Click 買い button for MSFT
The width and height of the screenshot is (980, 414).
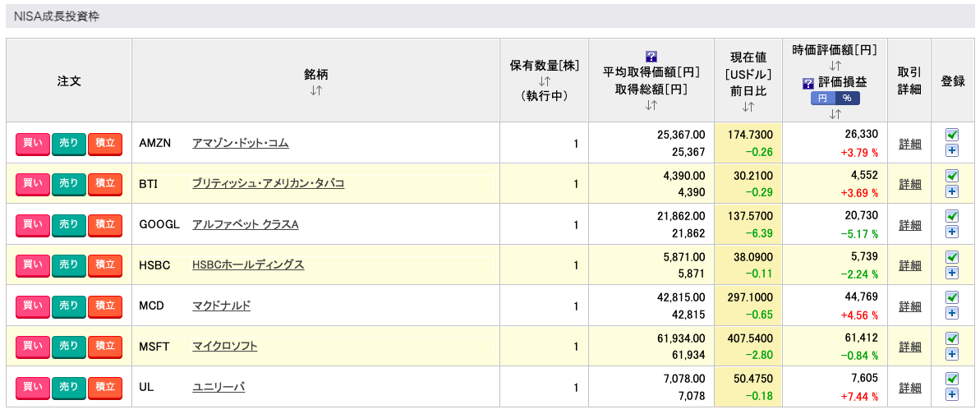pyautogui.click(x=33, y=347)
